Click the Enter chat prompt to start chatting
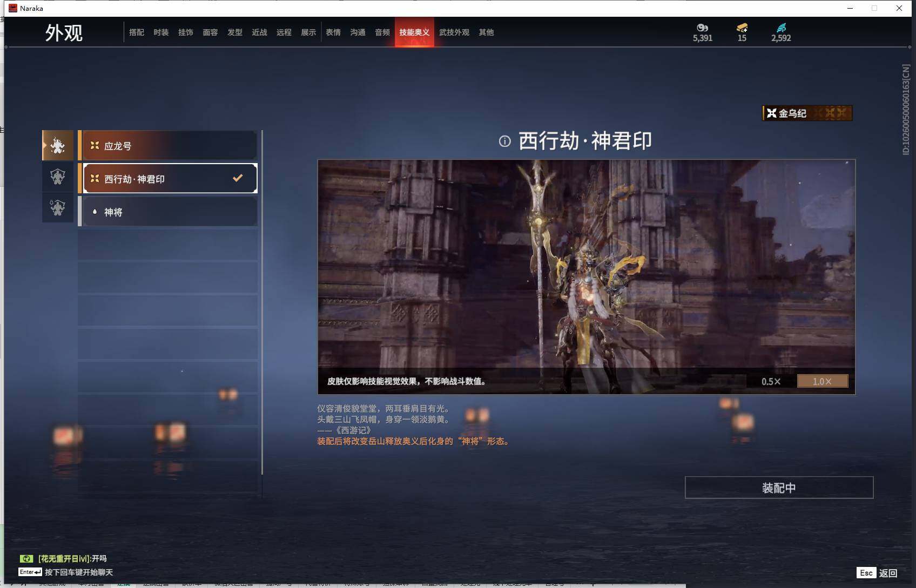916x588 pixels. click(66, 572)
